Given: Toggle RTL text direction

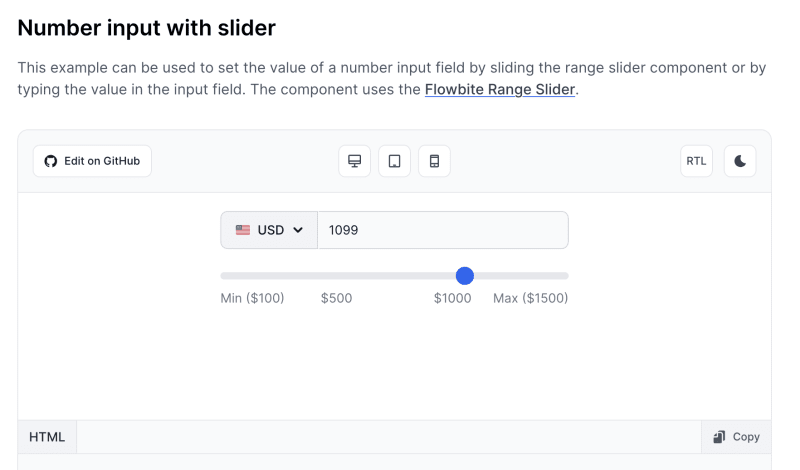Looking at the screenshot, I should 696,161.
